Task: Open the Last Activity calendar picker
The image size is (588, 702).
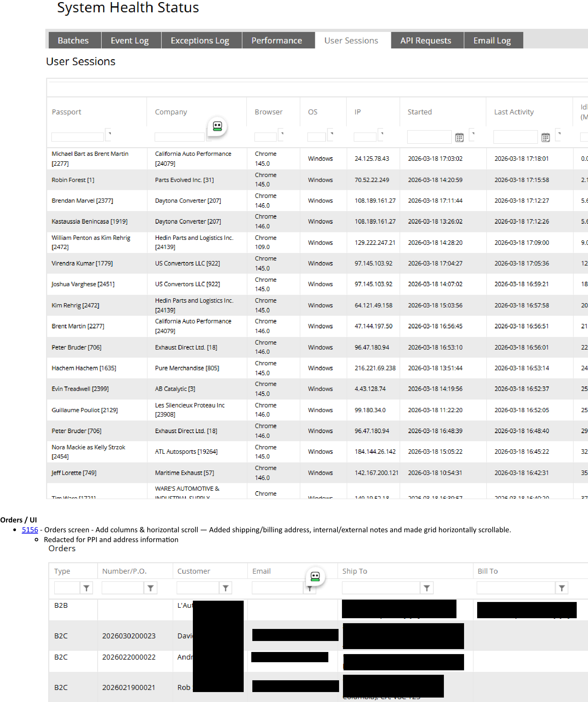Action: coord(546,137)
